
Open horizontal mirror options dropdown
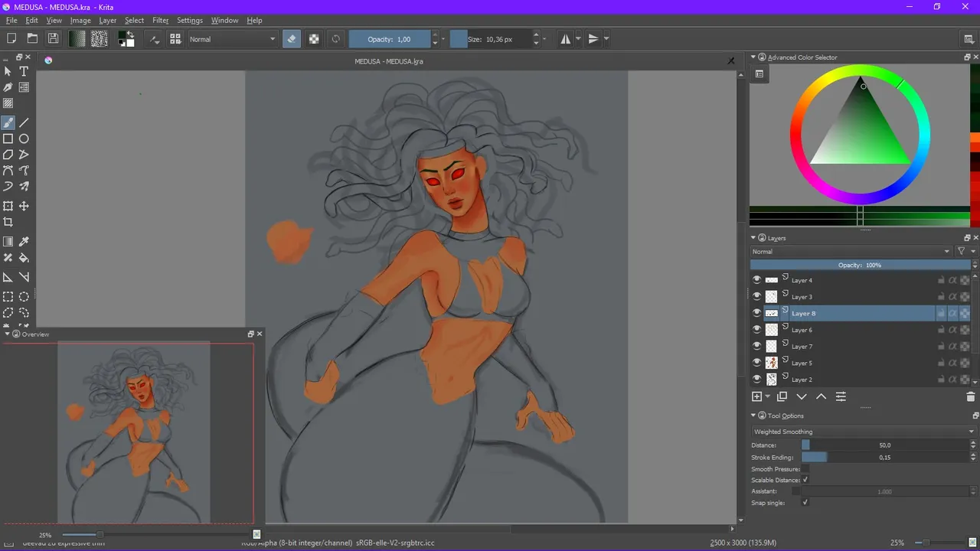click(x=578, y=39)
